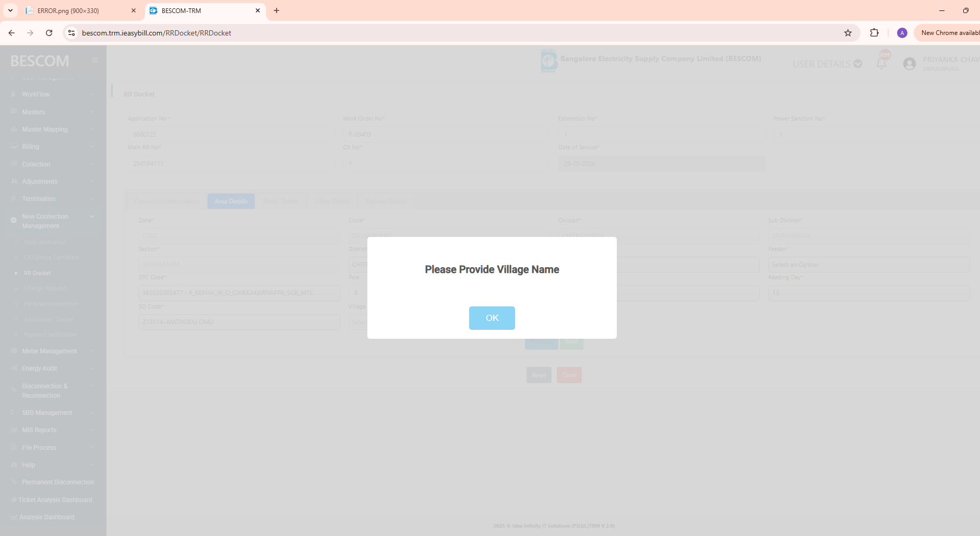Viewport: 980px width, 536px height.
Task: Select the Area Details tab
Action: tap(231, 201)
